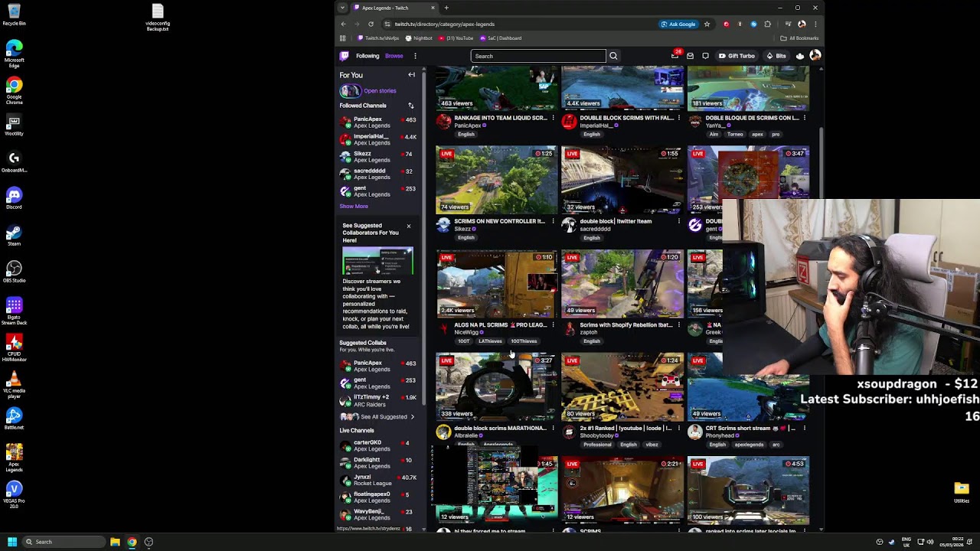Screen dimensions: 980x551
Task: Click the 100Thieves tag
Action: [x=524, y=341]
